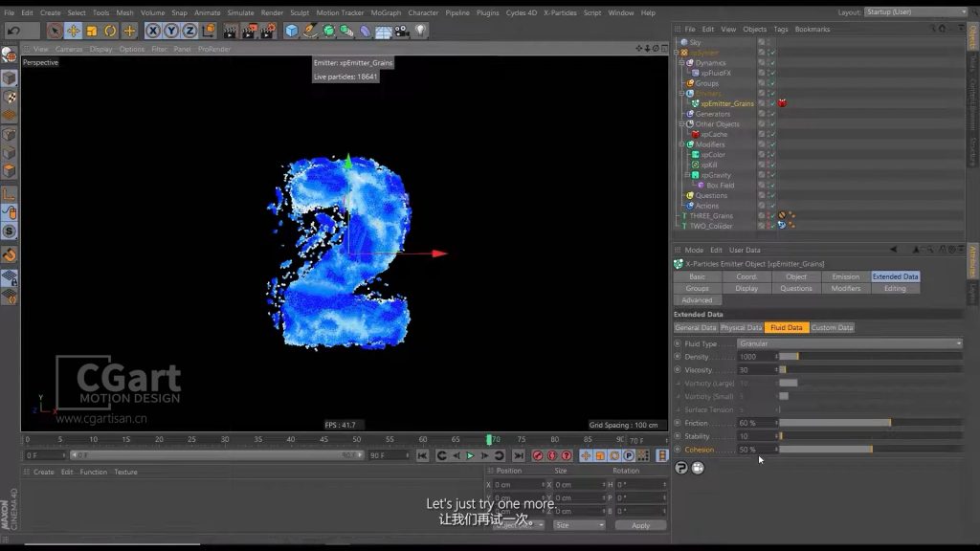Click the Density slider
The width and height of the screenshot is (980, 551).
point(870,357)
